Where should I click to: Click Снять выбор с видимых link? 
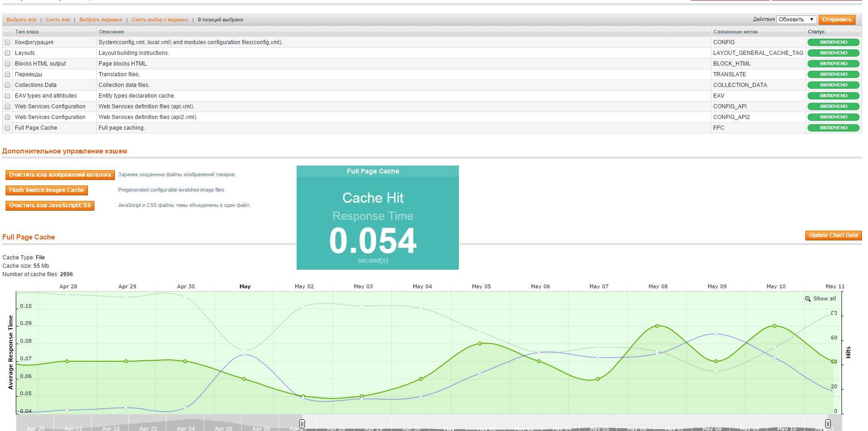coord(160,20)
